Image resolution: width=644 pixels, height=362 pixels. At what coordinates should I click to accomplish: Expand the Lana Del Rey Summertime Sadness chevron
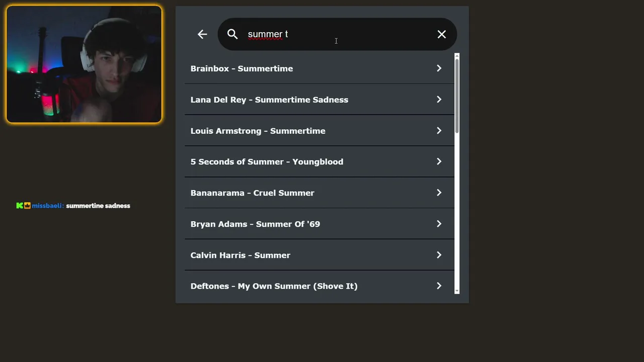[439, 100]
